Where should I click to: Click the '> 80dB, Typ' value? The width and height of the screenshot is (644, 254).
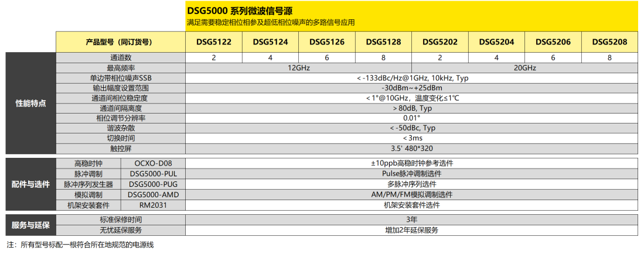coord(412,108)
